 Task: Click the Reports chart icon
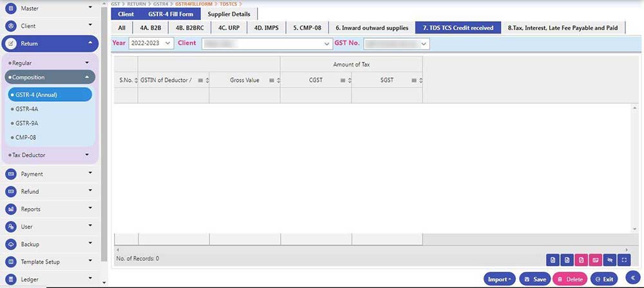(10, 209)
